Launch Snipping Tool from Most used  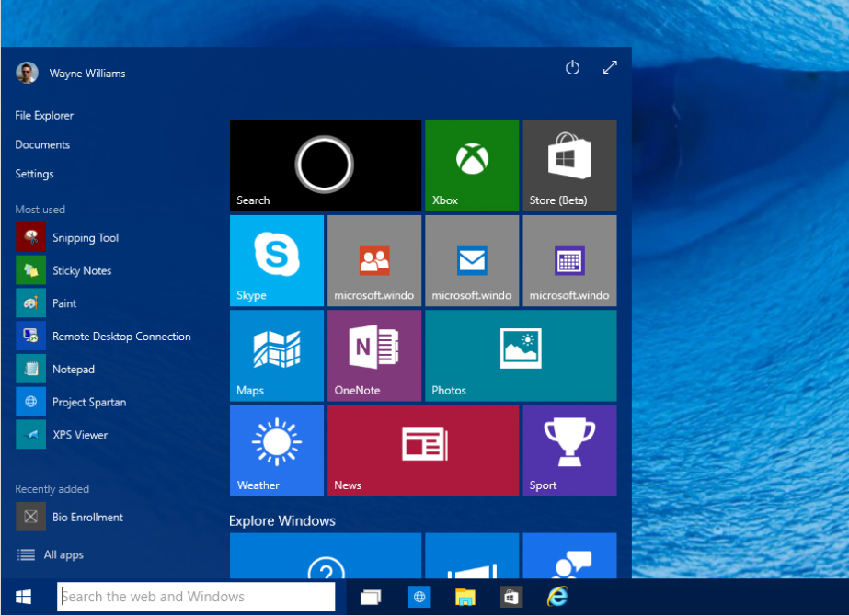point(67,237)
